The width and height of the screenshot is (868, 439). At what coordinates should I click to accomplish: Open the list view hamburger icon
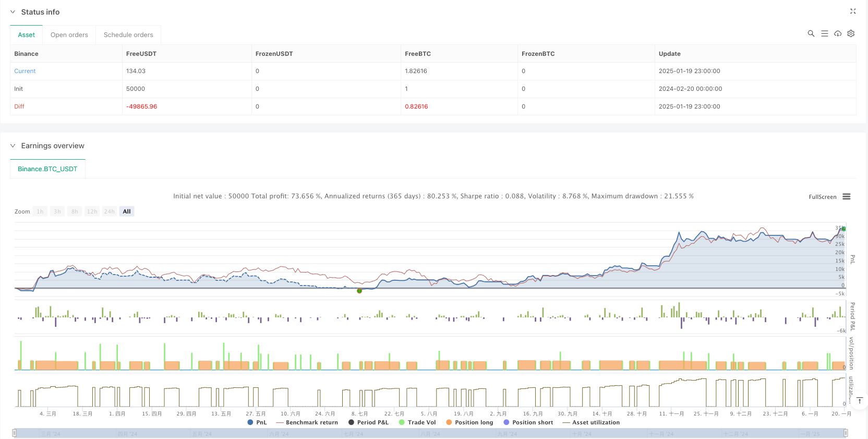click(x=825, y=33)
